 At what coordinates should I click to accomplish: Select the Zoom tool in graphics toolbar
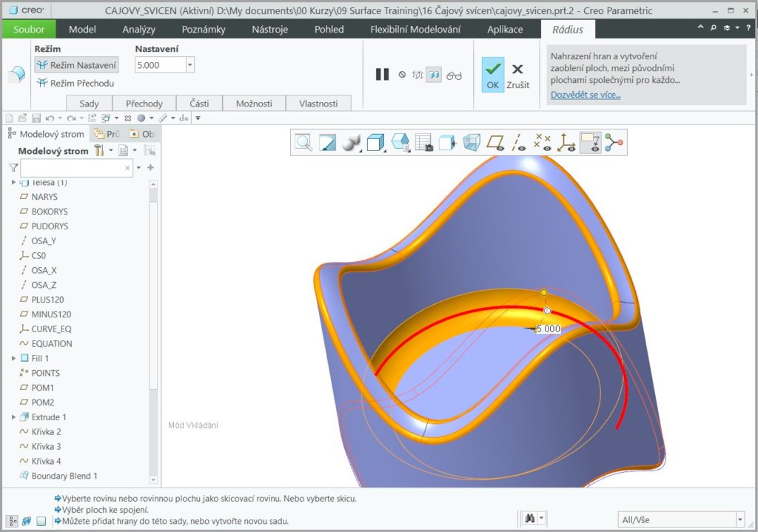[301, 143]
